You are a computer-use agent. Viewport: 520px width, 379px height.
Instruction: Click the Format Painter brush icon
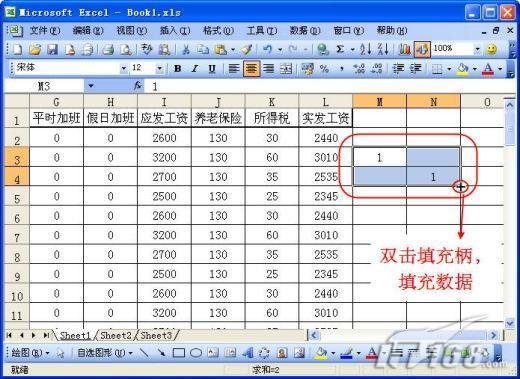point(247,50)
